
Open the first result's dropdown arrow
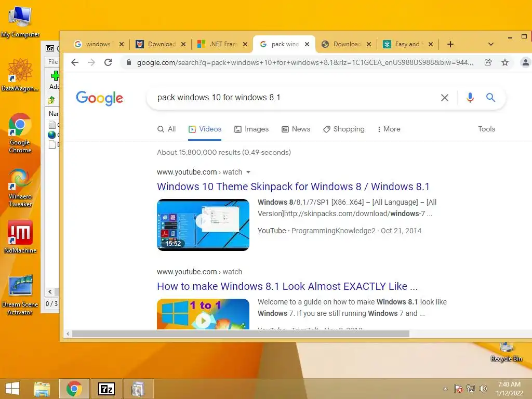tap(248, 172)
